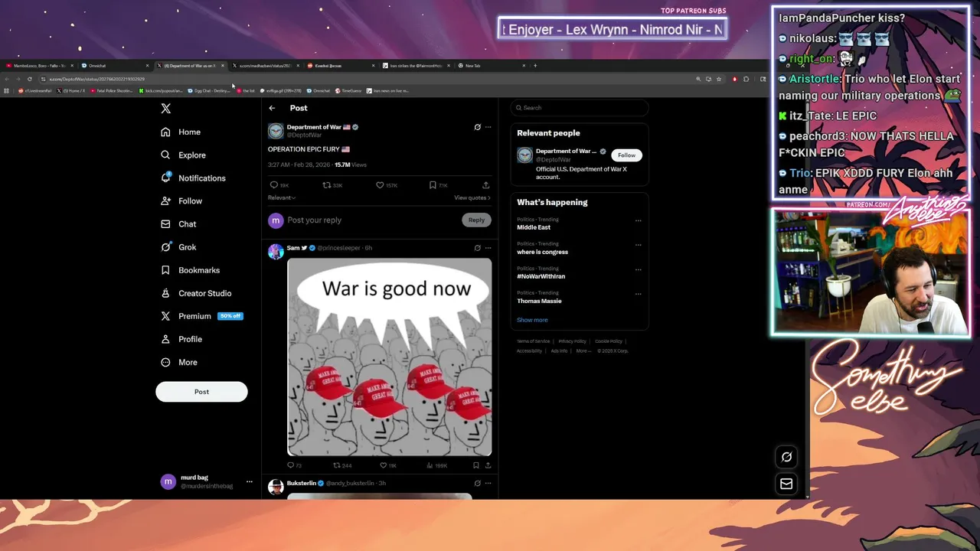Click Show more under What's happening
Viewport: 980px width, 551px height.
click(x=532, y=320)
